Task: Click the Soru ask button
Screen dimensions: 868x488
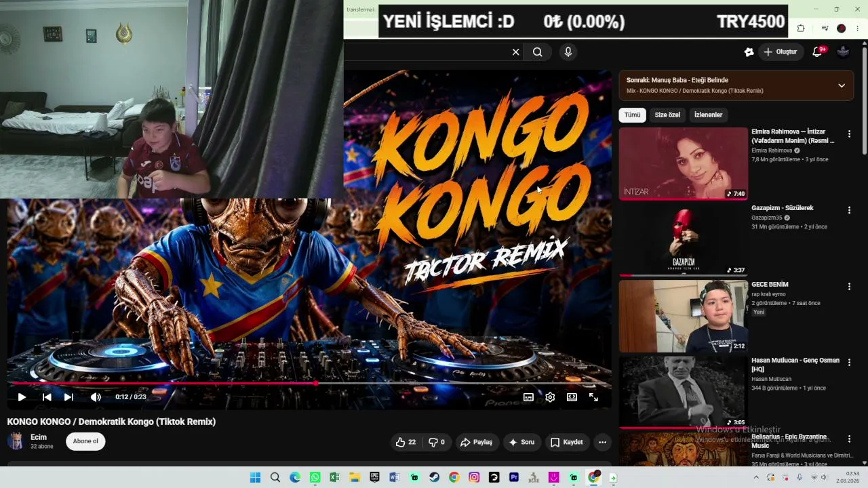Action: coord(521,442)
